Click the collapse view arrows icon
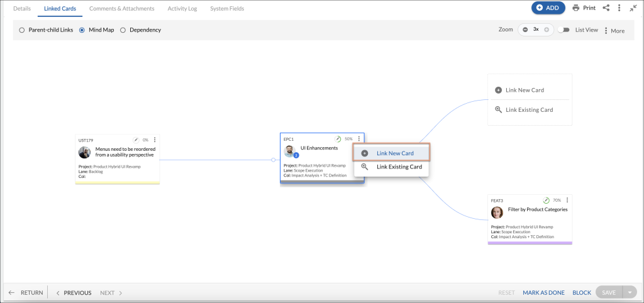This screenshot has width=644, height=303. point(633,8)
